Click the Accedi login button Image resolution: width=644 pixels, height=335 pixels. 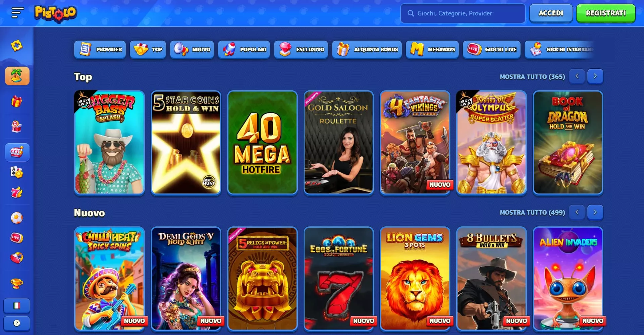pyautogui.click(x=551, y=13)
